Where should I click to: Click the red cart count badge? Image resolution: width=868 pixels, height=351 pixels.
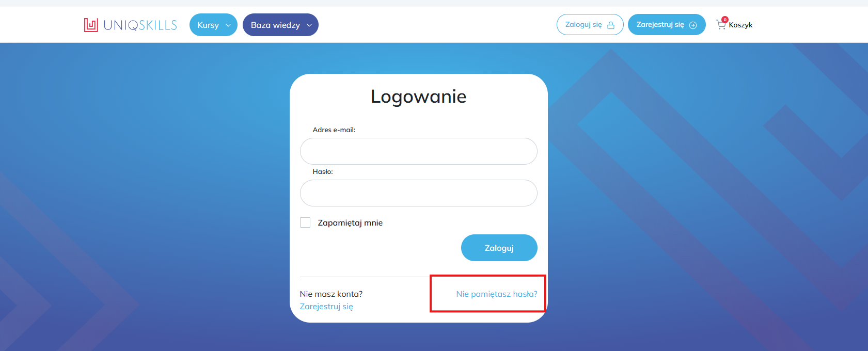click(x=725, y=20)
